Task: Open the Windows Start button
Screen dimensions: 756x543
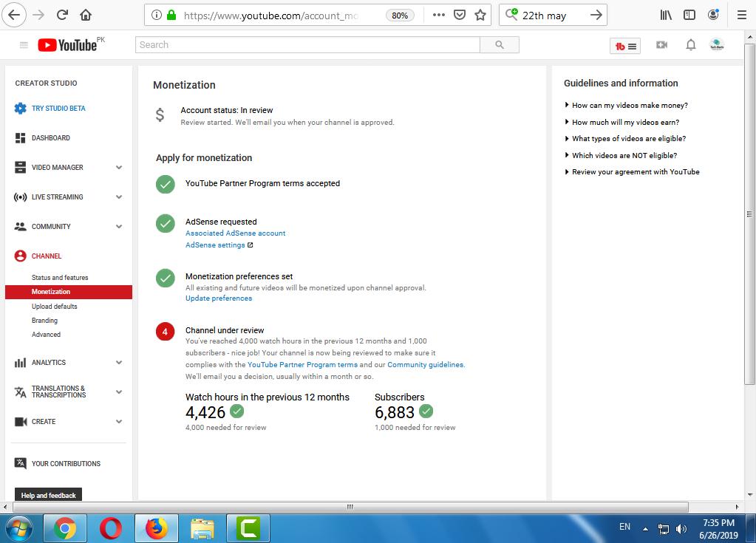Action: pos(18,528)
